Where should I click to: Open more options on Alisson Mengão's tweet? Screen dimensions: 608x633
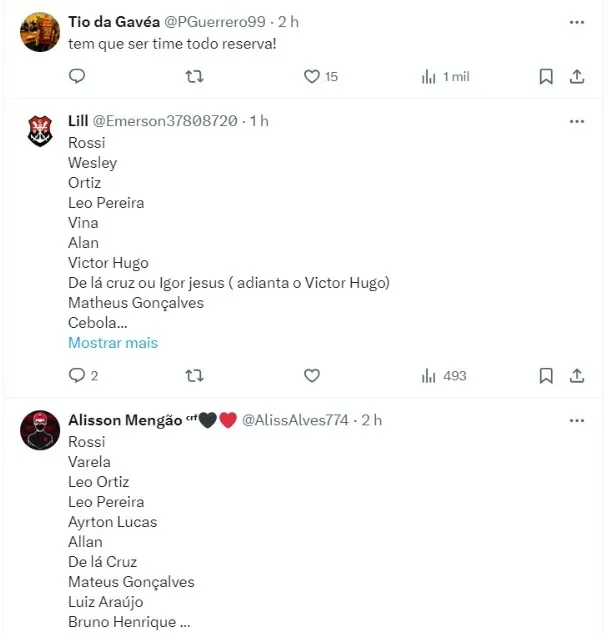tap(577, 421)
